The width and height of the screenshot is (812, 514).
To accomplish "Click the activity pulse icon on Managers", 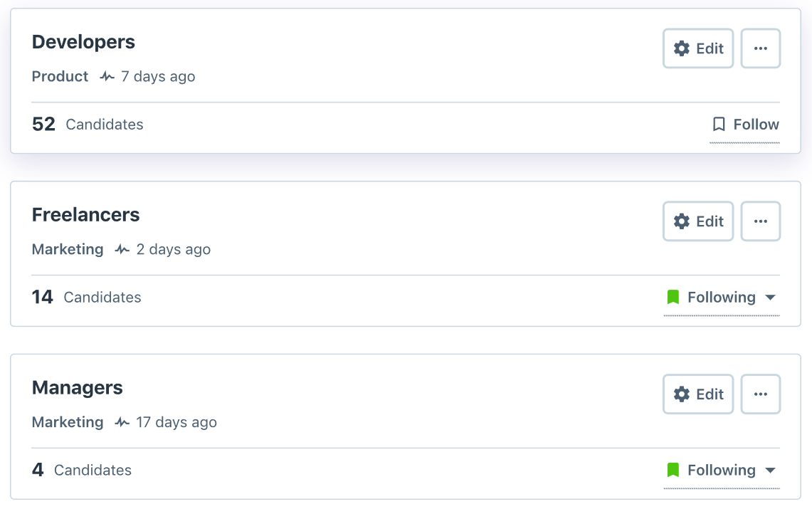I will pos(122,423).
